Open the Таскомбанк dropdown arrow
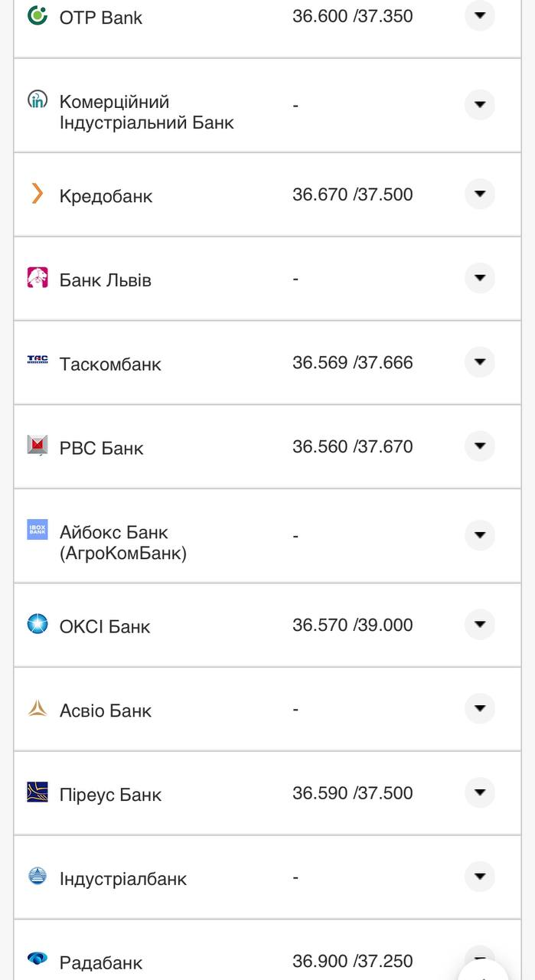Image resolution: width=535 pixels, height=980 pixels. coord(480,362)
